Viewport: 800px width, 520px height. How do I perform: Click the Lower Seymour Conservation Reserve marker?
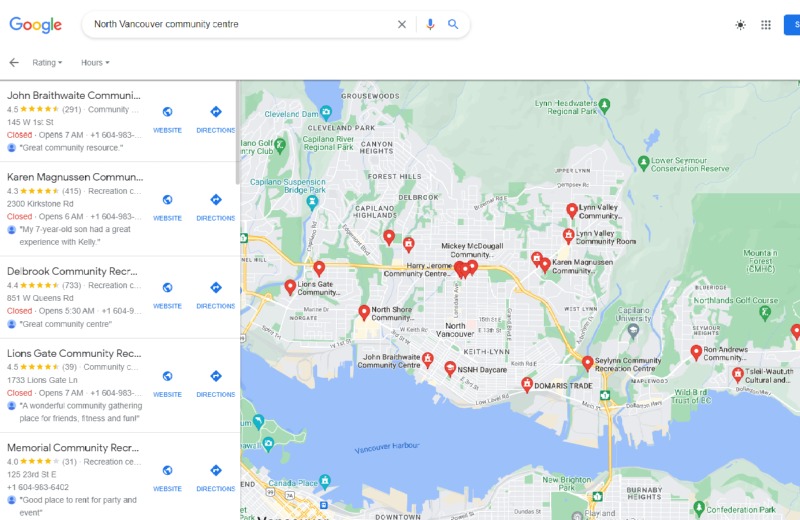(x=643, y=163)
